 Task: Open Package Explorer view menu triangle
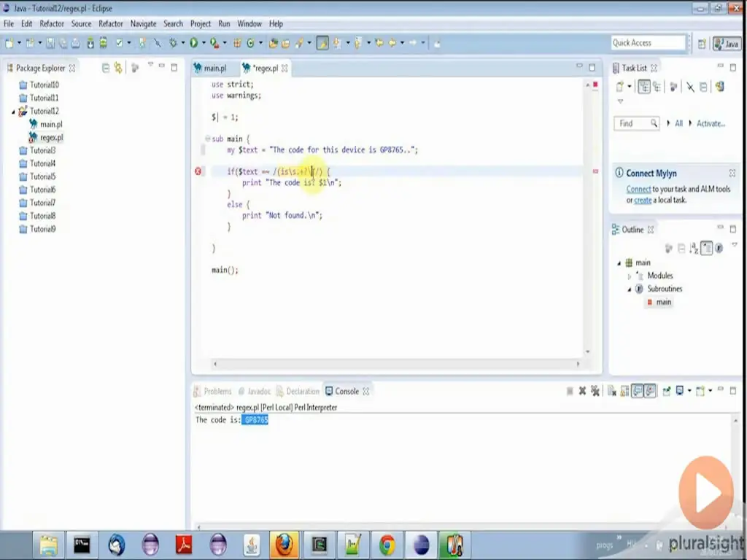pyautogui.click(x=150, y=65)
